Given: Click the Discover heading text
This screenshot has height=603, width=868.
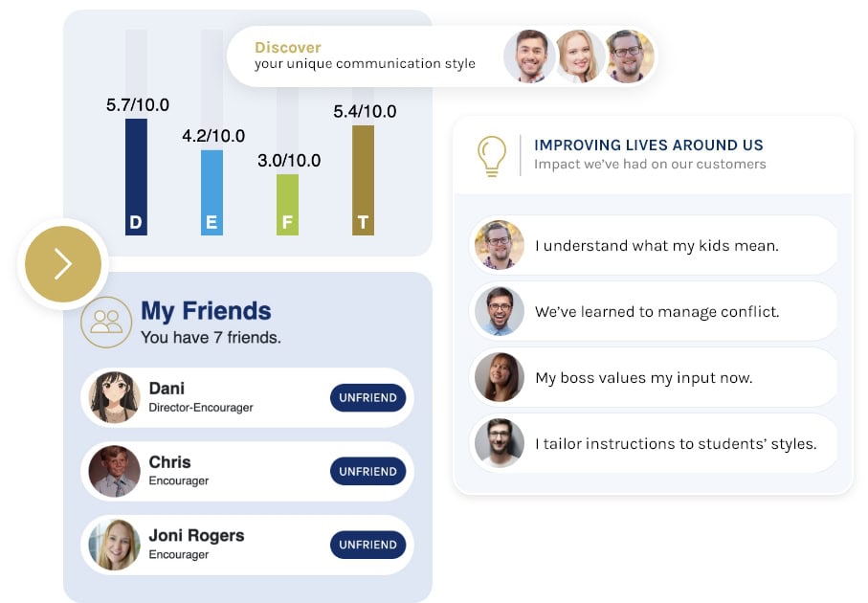Looking at the screenshot, I should 288,48.
